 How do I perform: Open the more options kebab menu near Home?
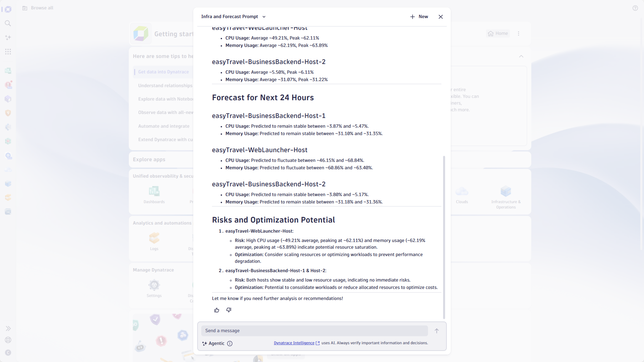pos(519,34)
